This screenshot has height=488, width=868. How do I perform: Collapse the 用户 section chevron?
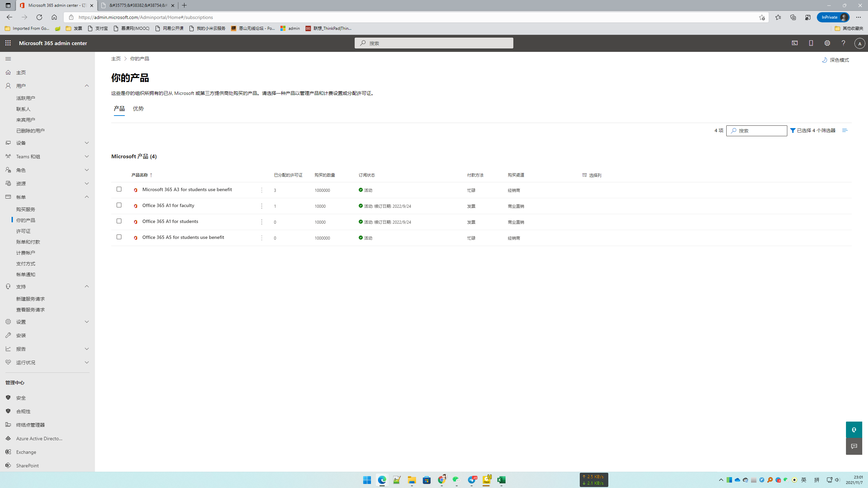point(87,86)
